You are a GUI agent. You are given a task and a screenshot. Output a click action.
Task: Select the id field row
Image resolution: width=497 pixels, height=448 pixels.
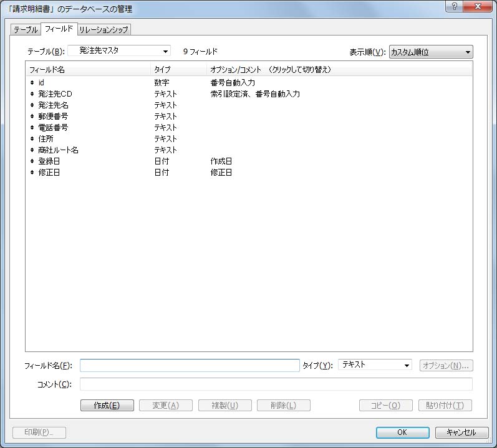(x=249, y=83)
